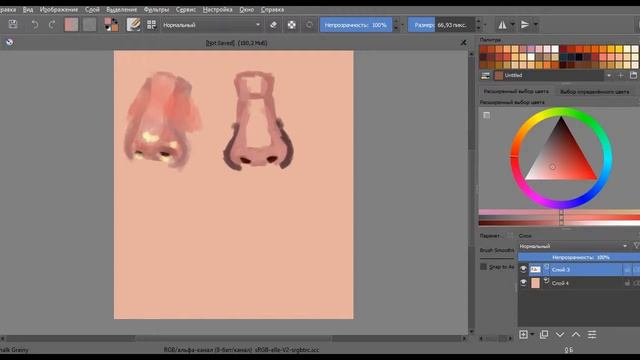Open the brush presets chooser grid icon
This screenshot has height=360, width=640.
151,25
